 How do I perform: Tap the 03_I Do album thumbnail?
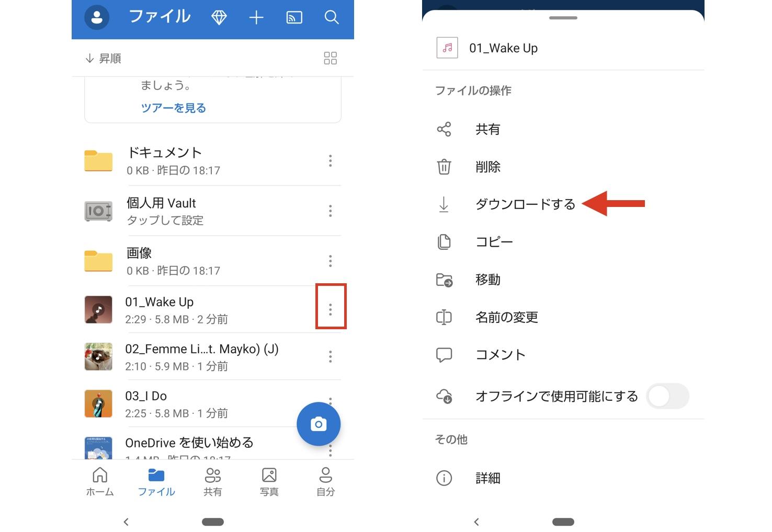tap(98, 403)
